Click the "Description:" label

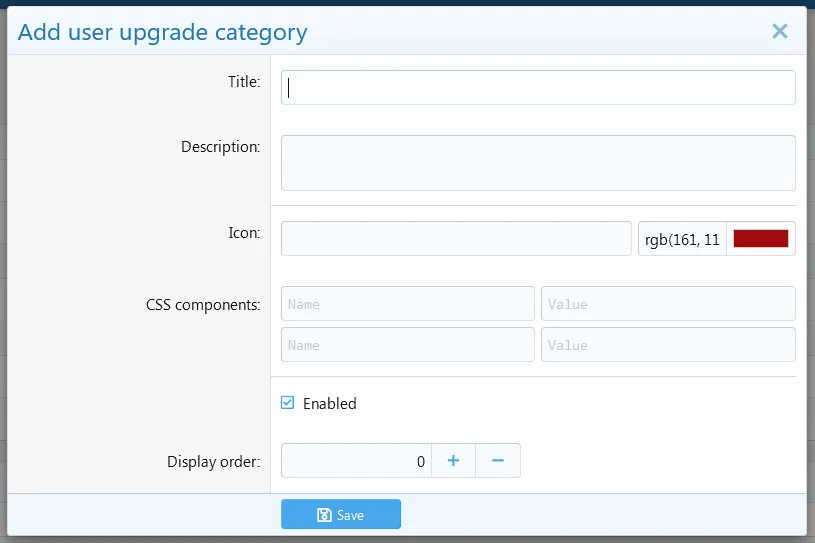click(x=220, y=147)
